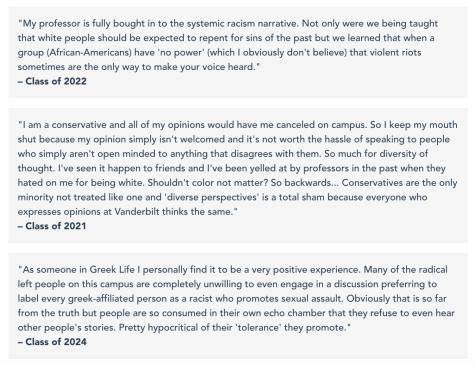Select the second quote card about conservatives
This screenshot has height=365, width=475.
click(238, 175)
